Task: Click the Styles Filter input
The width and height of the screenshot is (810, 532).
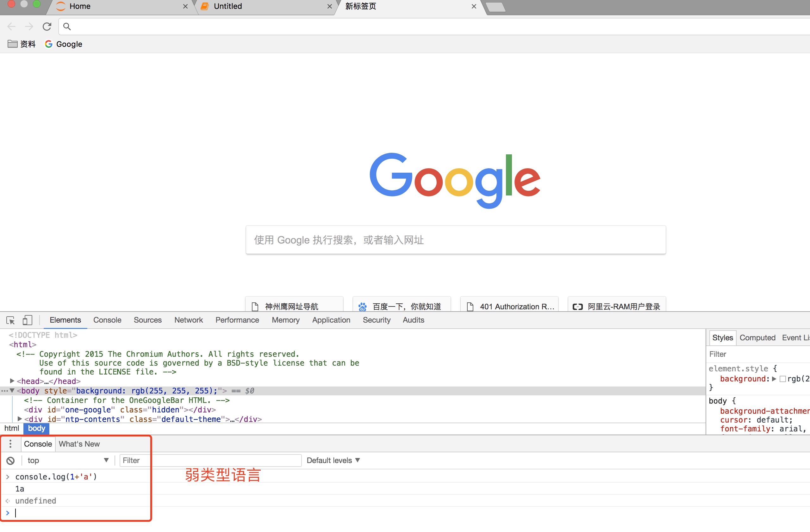Action: click(759, 355)
